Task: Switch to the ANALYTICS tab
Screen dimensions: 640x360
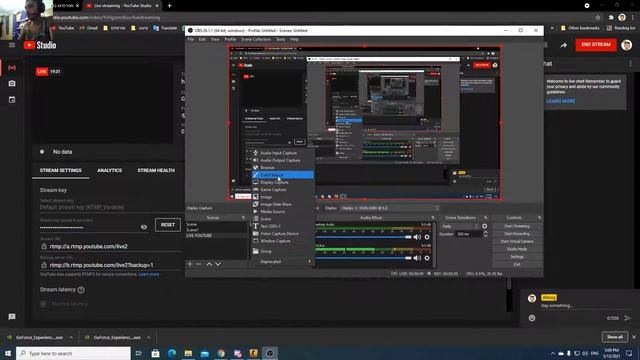Action: tap(109, 170)
